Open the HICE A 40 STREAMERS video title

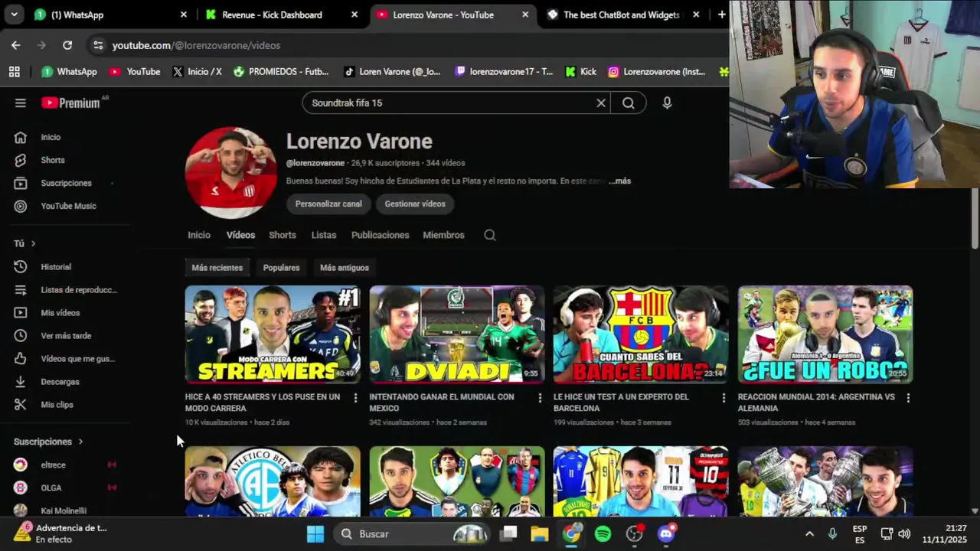(263, 403)
